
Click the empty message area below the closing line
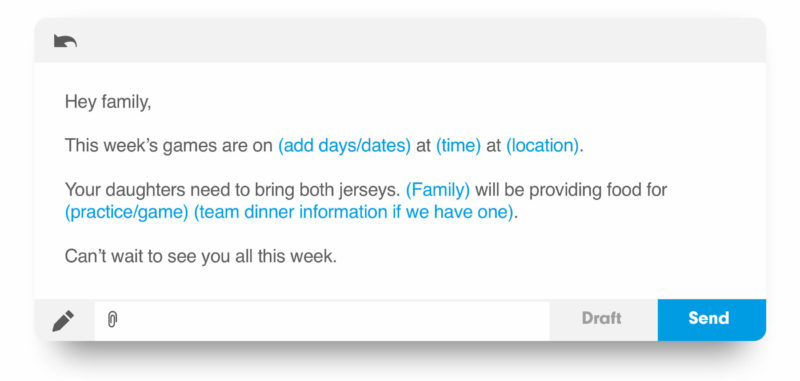point(400,283)
